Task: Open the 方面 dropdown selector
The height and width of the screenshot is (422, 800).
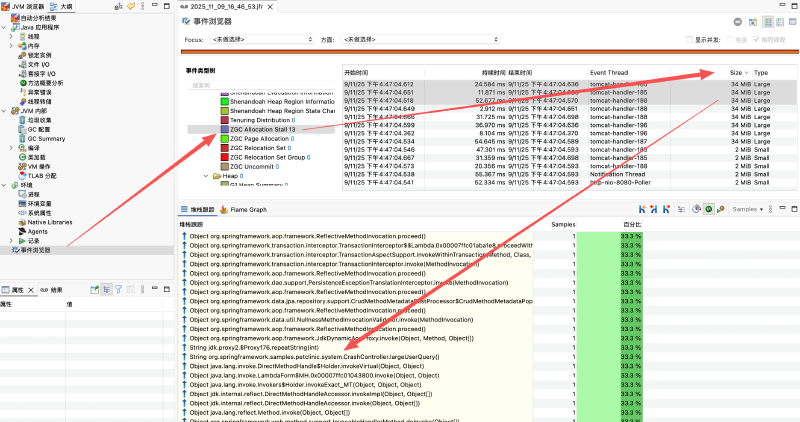Action: pos(395,39)
